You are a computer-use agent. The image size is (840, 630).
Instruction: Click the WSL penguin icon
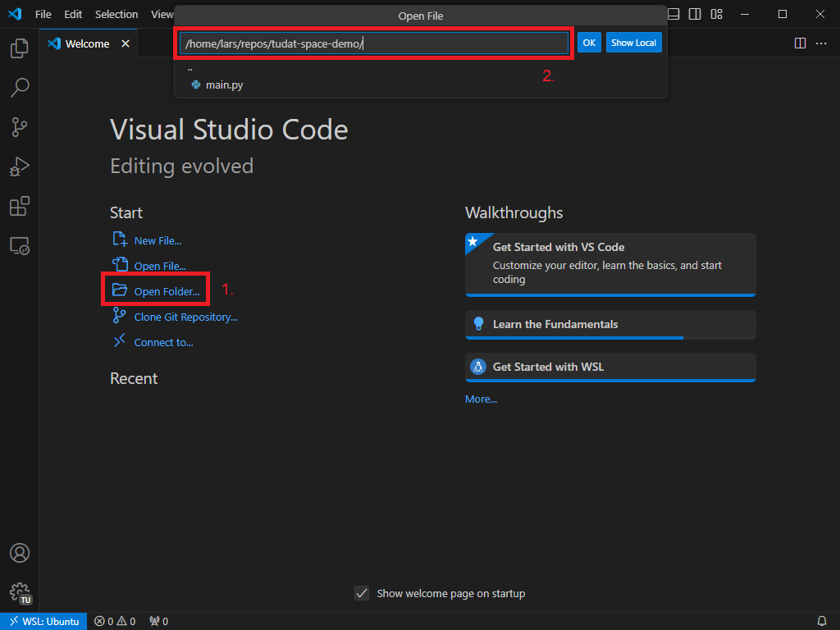[478, 367]
